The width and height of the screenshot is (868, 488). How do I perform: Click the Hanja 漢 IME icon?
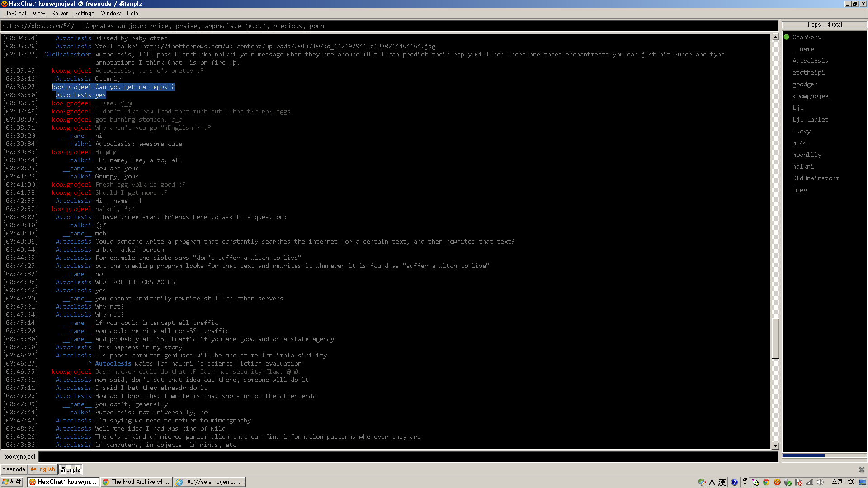722,482
